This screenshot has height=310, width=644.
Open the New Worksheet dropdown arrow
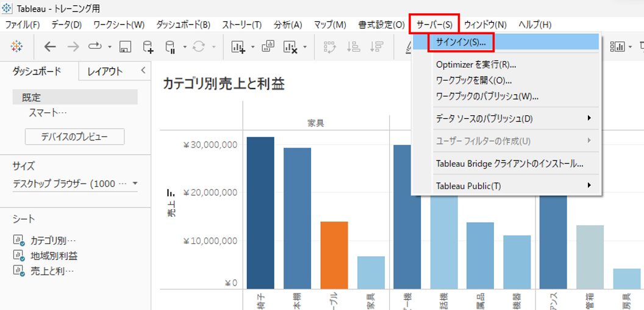click(x=252, y=47)
